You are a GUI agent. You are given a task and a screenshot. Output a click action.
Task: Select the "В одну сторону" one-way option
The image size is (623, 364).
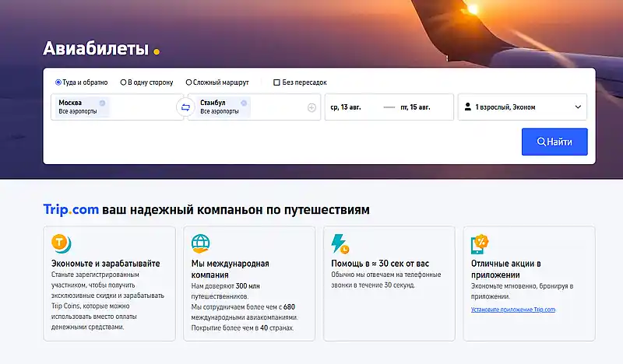click(x=146, y=82)
